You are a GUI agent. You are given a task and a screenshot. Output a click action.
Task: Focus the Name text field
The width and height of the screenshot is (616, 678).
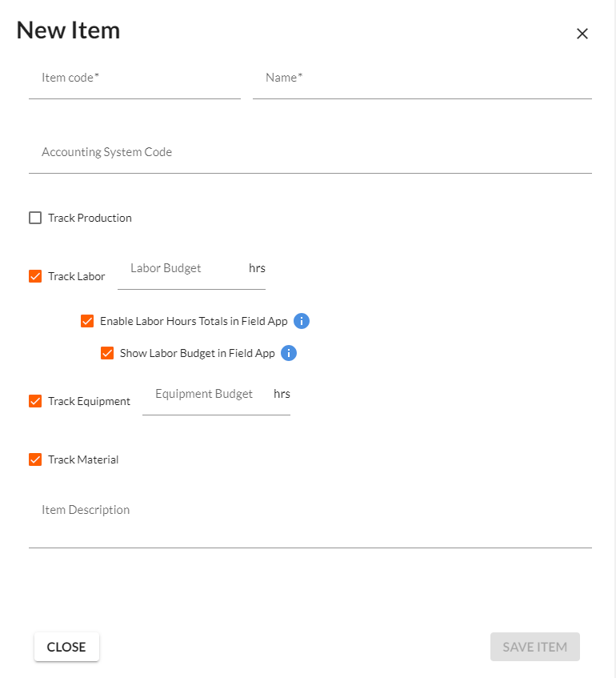[x=422, y=78]
